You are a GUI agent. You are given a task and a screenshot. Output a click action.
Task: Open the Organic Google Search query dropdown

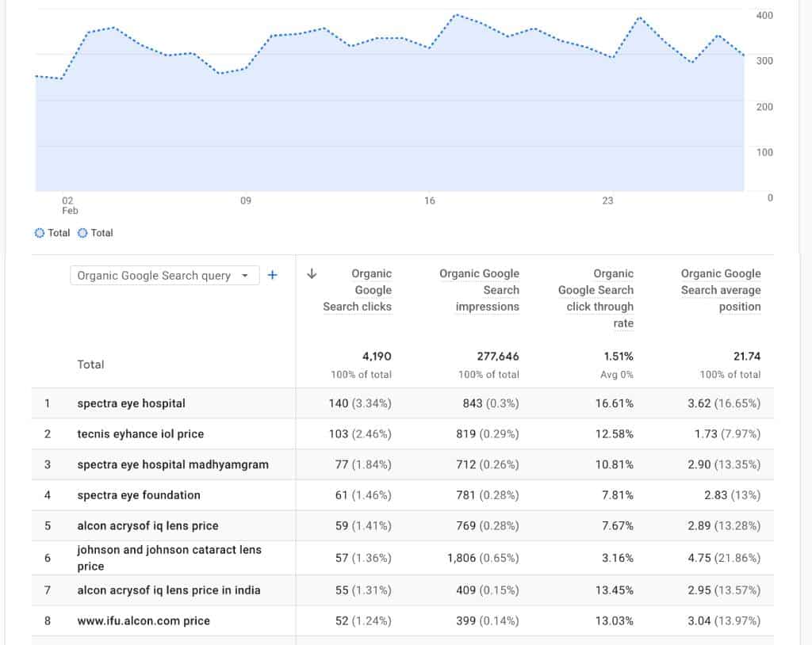pos(165,276)
